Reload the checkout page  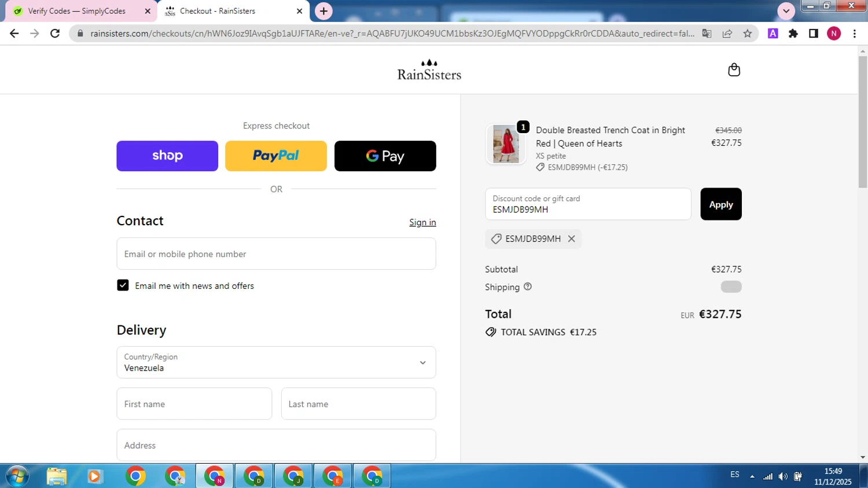[55, 34]
